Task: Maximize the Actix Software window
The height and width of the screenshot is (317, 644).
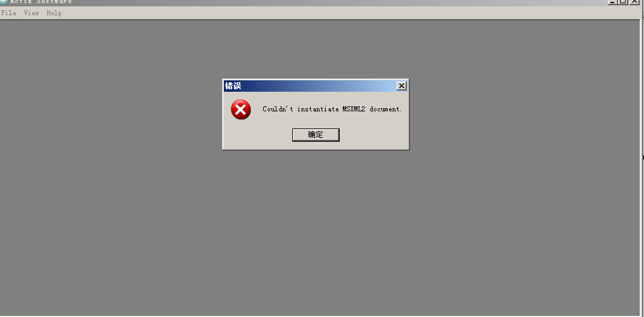Action: tap(623, 2)
